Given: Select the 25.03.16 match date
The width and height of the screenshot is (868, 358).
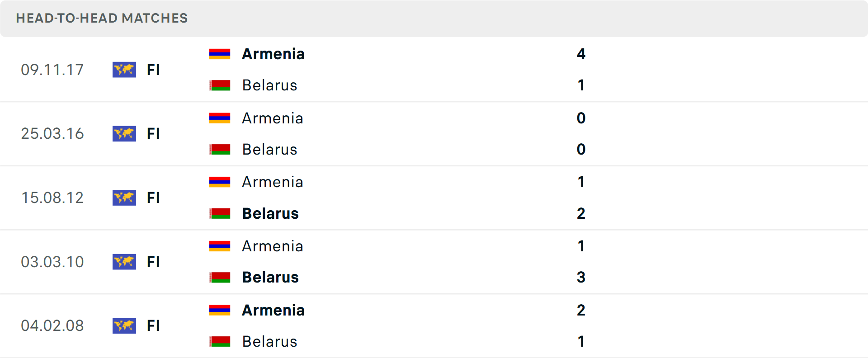Looking at the screenshot, I should click(52, 133).
